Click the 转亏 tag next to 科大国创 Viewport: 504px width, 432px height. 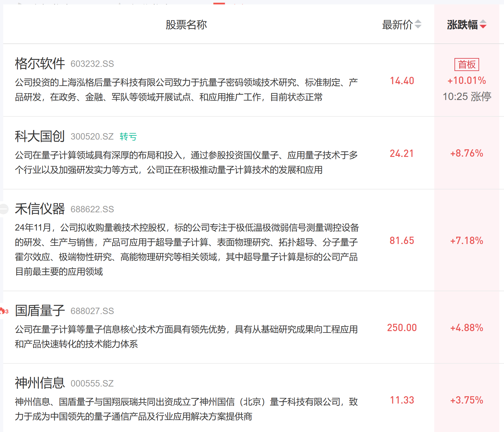pos(128,137)
